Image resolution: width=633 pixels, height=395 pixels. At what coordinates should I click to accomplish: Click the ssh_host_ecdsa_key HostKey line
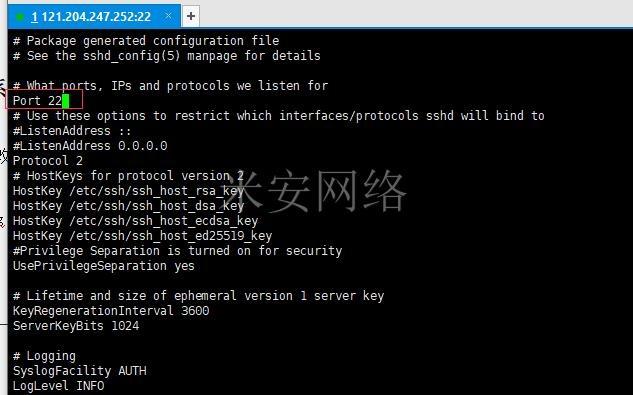[x=135, y=221]
